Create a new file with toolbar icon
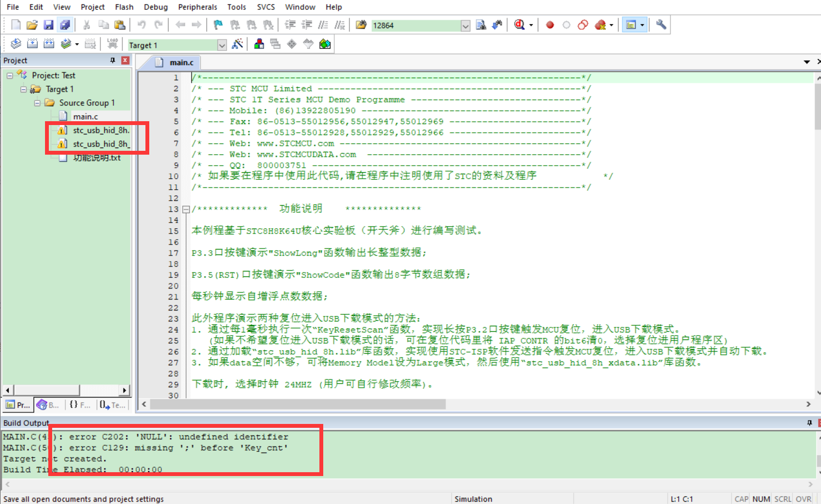The height and width of the screenshot is (504, 821). 16,25
